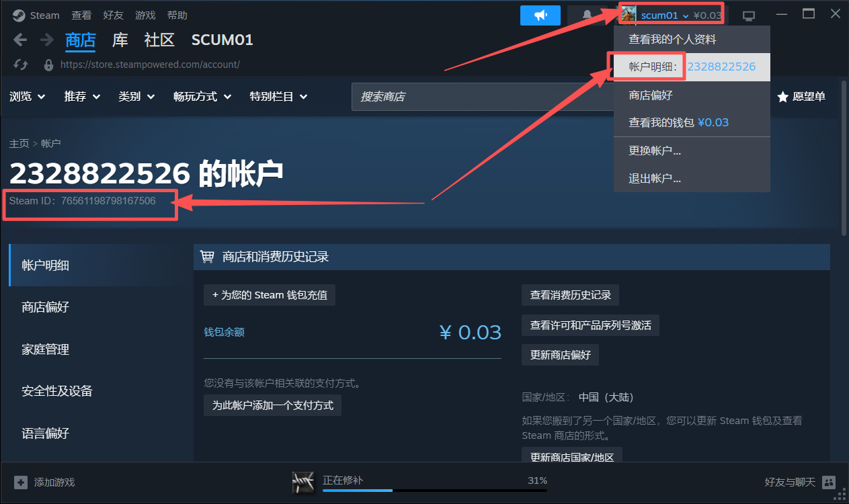Viewport: 849px width, 504px height.
Task: Open friends chat icon at bottom right
Action: click(829, 482)
